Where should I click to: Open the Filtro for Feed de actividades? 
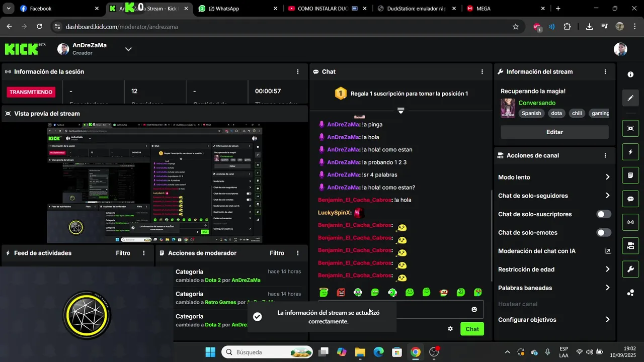coord(123,253)
